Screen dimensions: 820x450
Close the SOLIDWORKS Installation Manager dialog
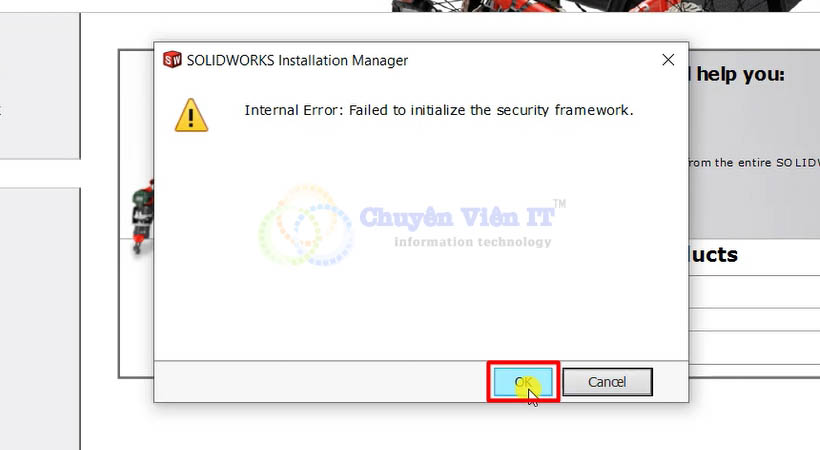(x=668, y=60)
